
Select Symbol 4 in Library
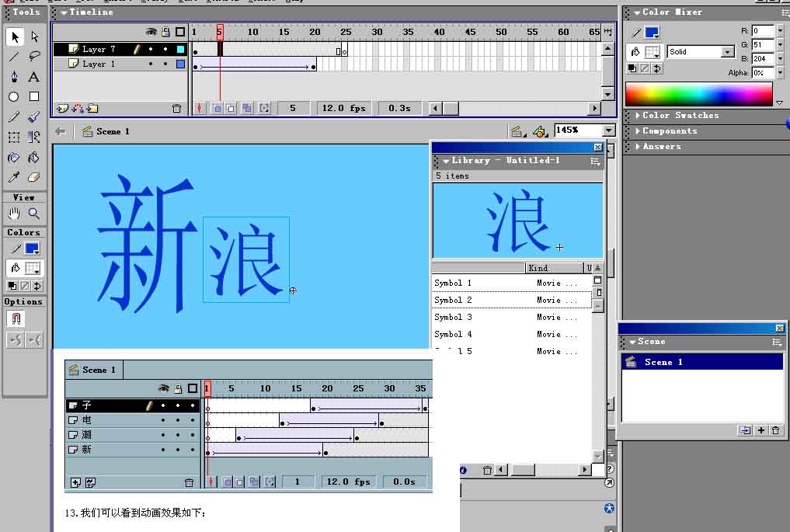511,335
